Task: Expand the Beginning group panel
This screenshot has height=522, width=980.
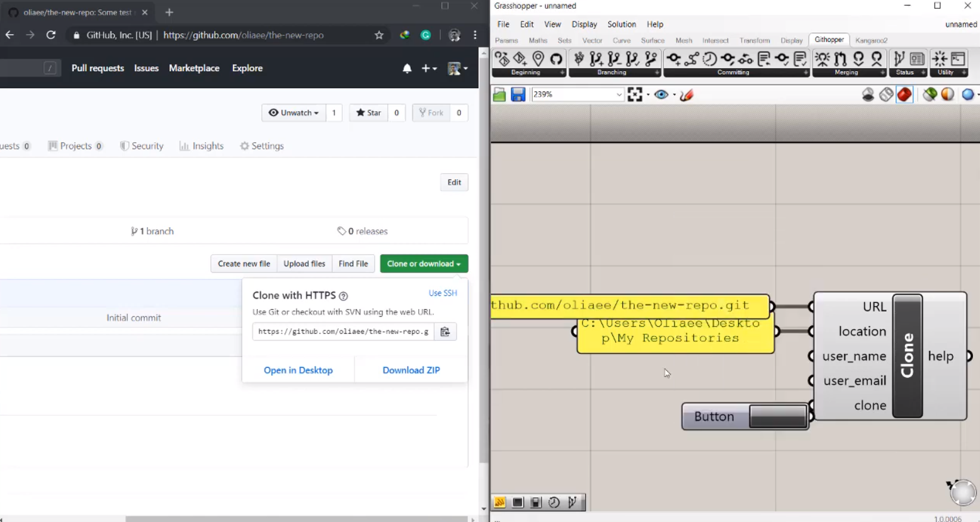Action: click(x=562, y=73)
